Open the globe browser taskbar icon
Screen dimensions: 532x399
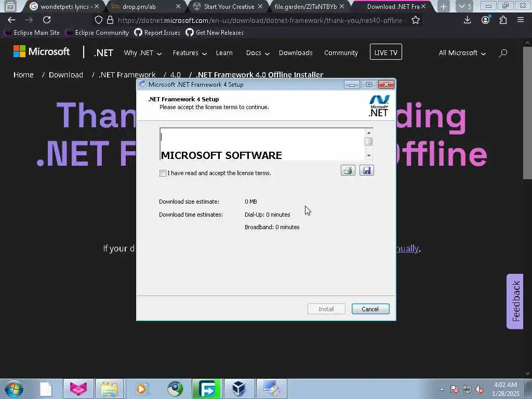[x=175, y=389]
